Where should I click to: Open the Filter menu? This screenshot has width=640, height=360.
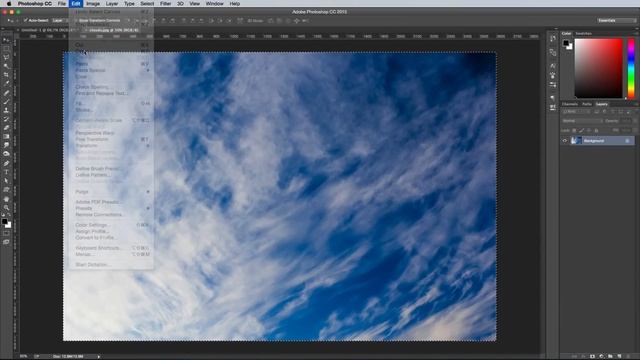165,4
